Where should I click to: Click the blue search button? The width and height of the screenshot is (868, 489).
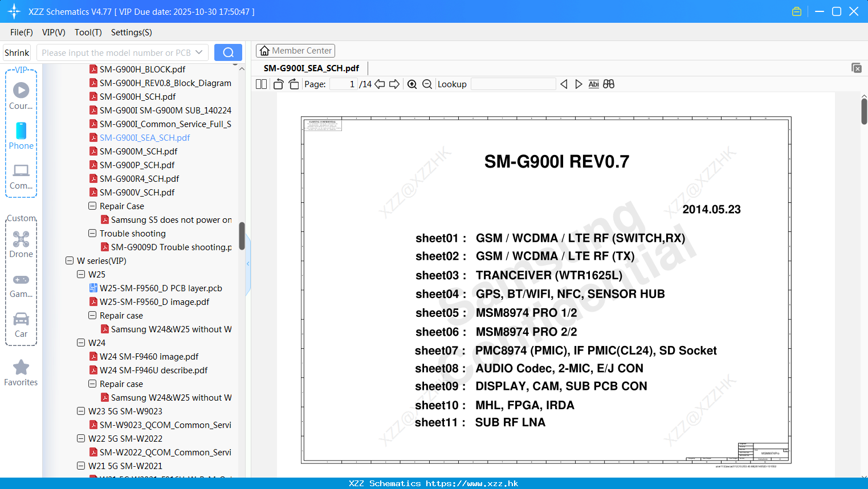click(228, 52)
